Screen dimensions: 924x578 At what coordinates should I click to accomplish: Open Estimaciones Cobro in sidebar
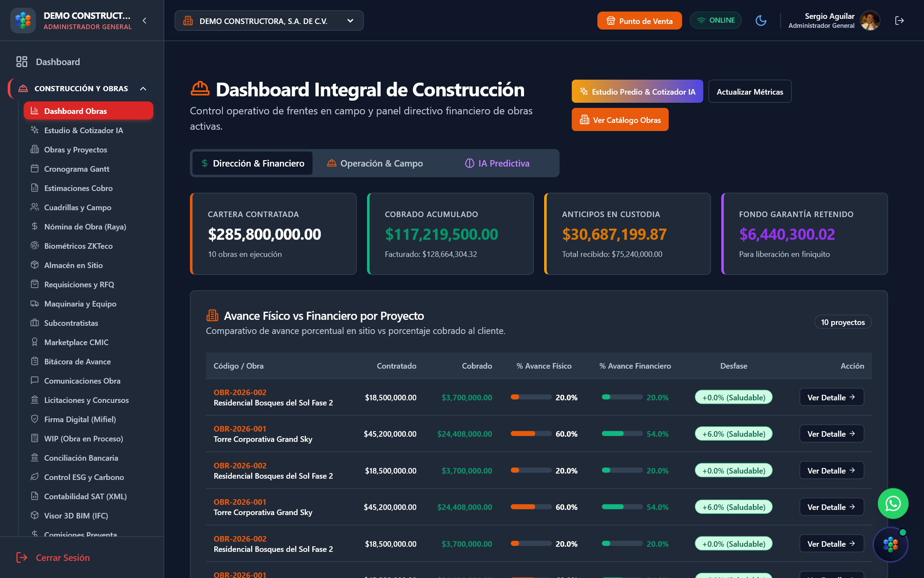click(89, 188)
